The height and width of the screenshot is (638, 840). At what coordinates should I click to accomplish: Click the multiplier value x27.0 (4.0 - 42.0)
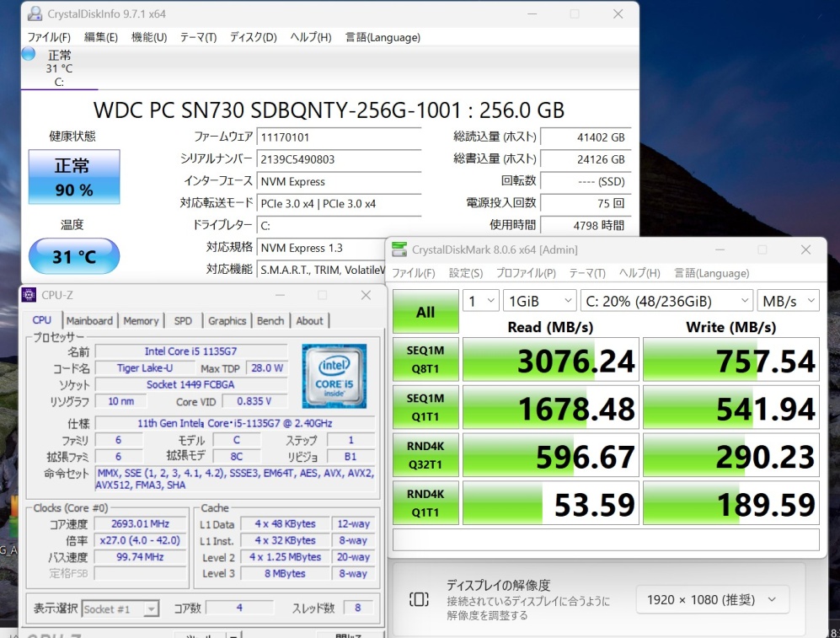pos(141,540)
